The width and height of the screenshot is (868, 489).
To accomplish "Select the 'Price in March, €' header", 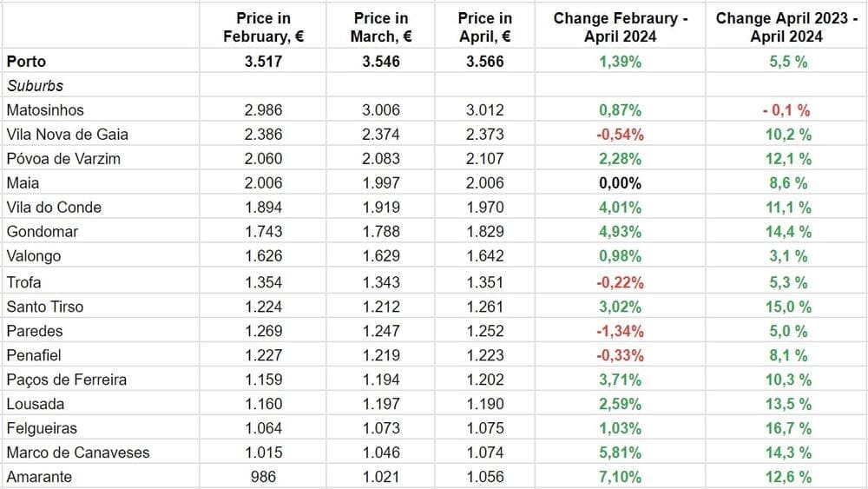I will pos(381,27).
